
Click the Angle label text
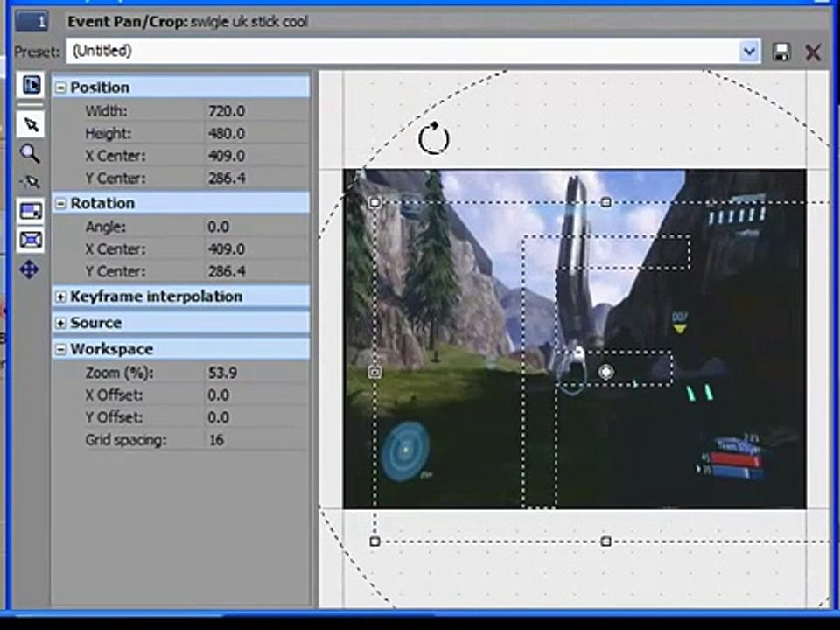coord(106,227)
